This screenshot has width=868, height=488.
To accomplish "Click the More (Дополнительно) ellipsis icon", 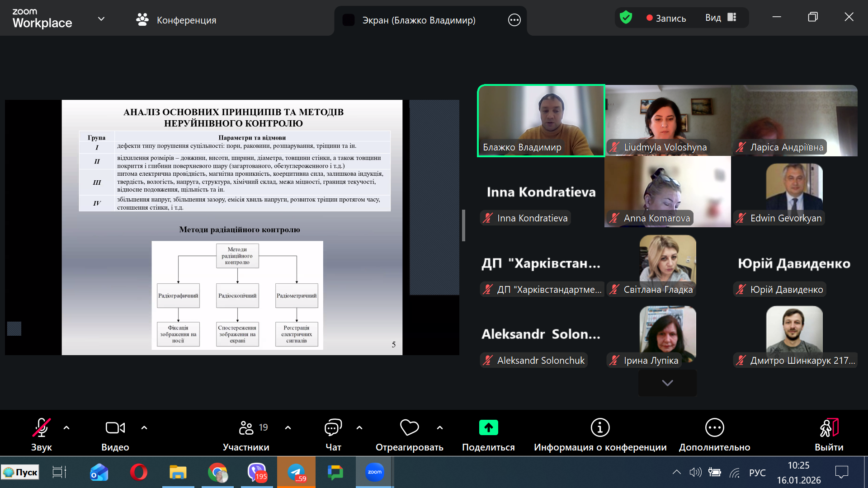I will (x=714, y=428).
